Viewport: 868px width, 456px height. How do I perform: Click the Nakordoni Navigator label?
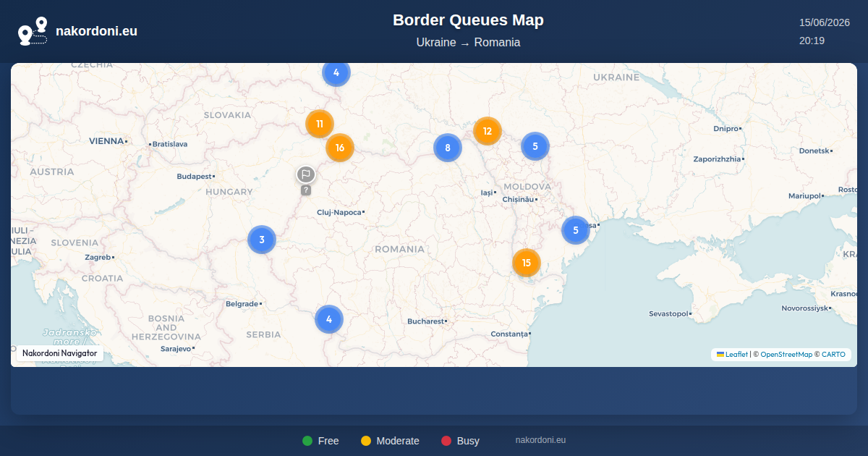click(x=60, y=353)
